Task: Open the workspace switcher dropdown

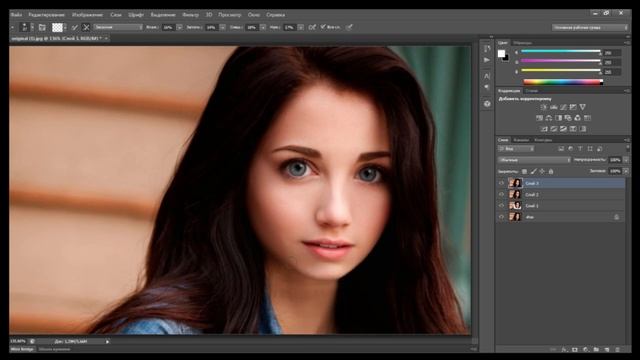Action: 590,27
